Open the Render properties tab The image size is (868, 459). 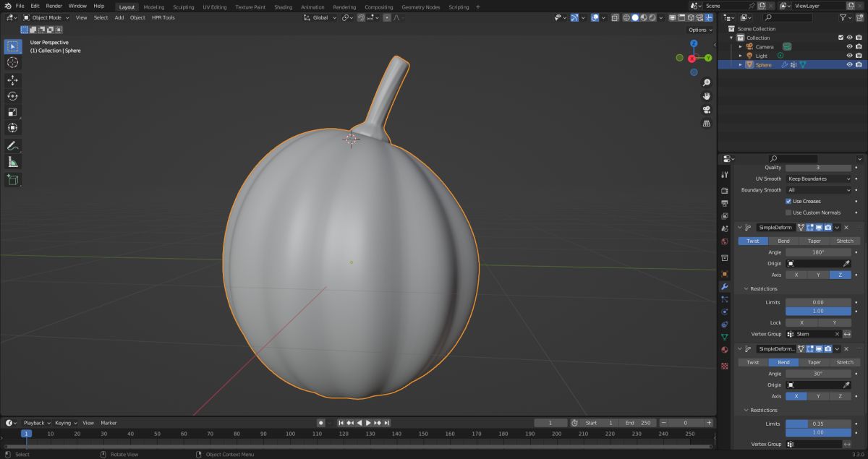(x=725, y=191)
